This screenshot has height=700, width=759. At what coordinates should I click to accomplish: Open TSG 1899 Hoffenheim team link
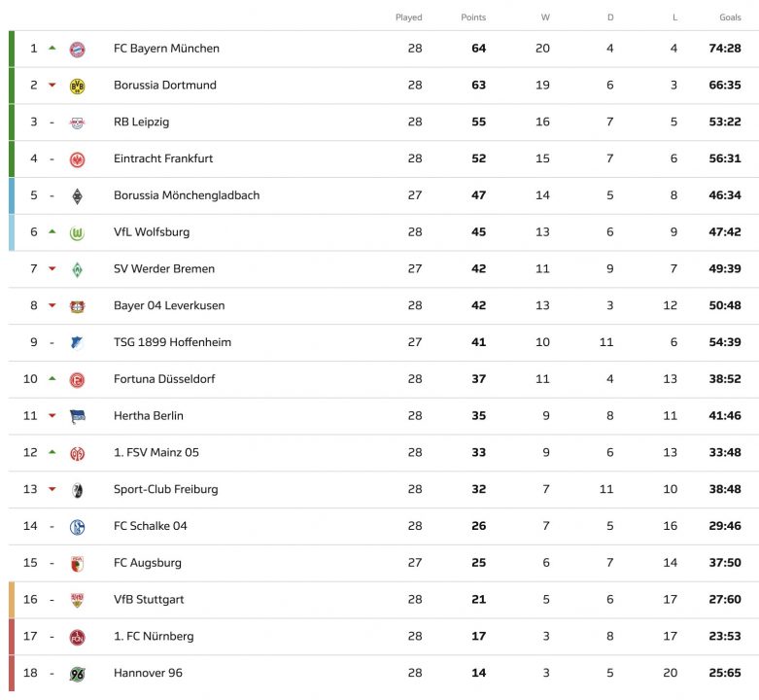tap(172, 342)
